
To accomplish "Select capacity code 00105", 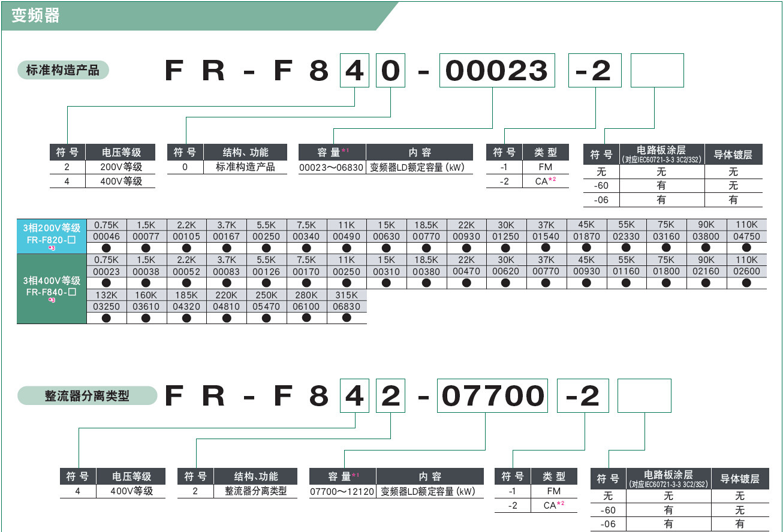I will pos(186,236).
